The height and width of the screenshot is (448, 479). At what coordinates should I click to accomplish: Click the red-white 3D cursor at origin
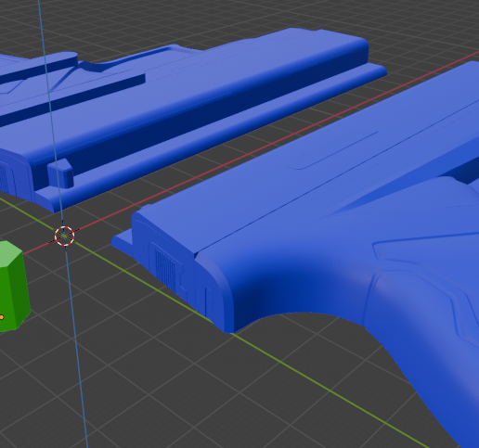pos(64,237)
